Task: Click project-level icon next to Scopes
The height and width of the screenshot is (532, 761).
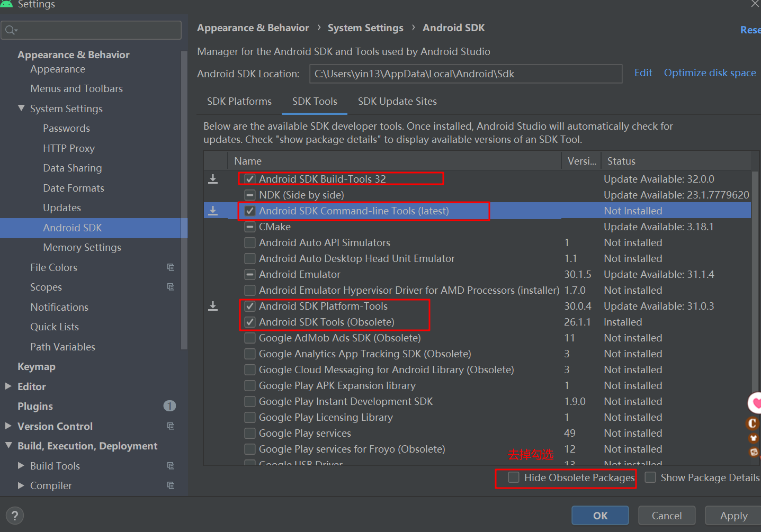Action: 171,287
